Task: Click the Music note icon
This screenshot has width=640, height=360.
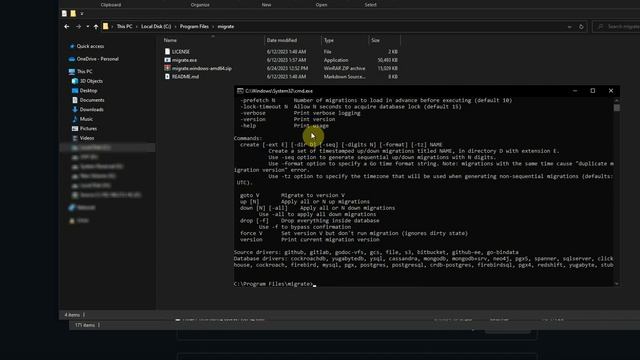Action: [75, 119]
